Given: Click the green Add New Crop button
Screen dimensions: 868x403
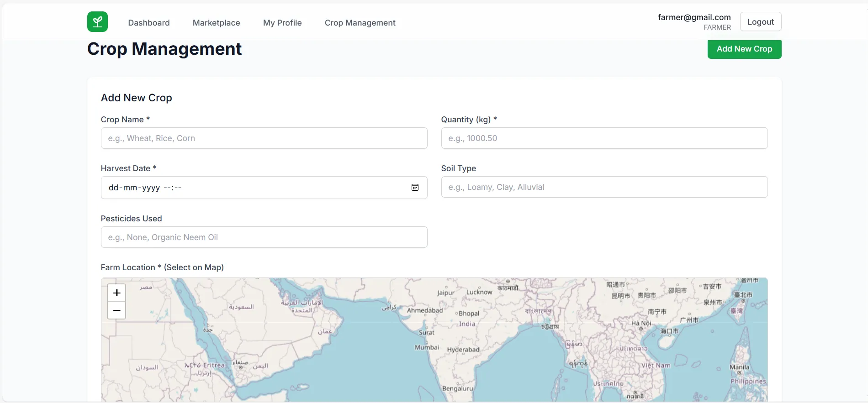Looking at the screenshot, I should pyautogui.click(x=744, y=49).
